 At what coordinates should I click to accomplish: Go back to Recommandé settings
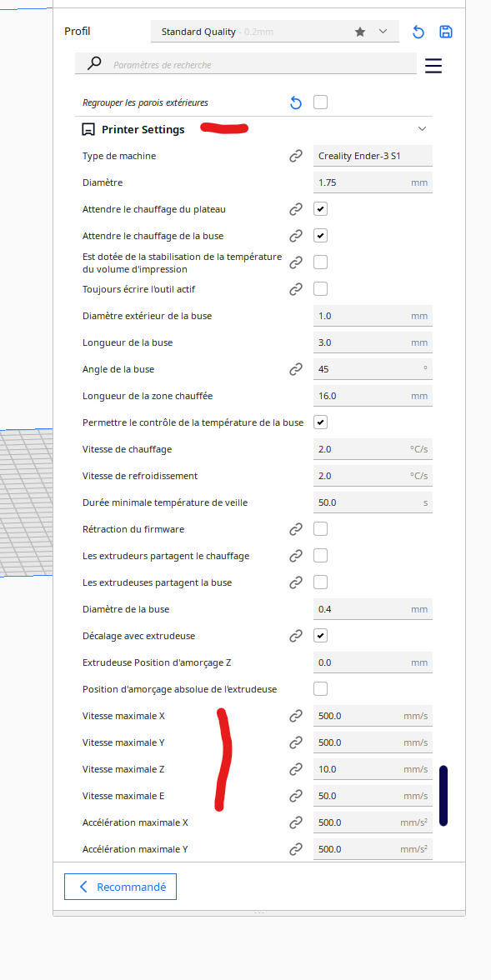(x=120, y=887)
